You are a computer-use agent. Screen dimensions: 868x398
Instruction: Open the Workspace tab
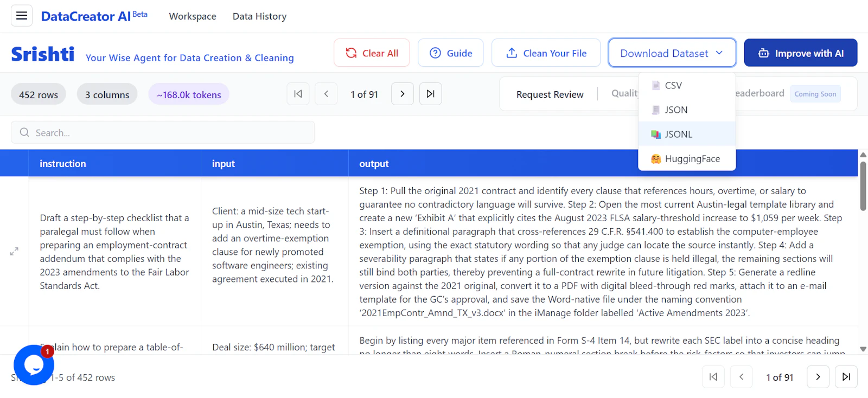[x=193, y=16]
